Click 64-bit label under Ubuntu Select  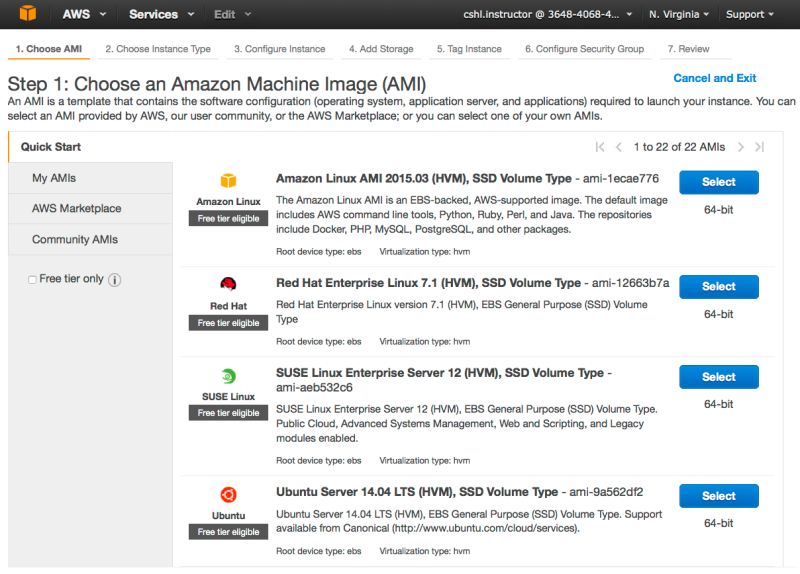coord(718,523)
